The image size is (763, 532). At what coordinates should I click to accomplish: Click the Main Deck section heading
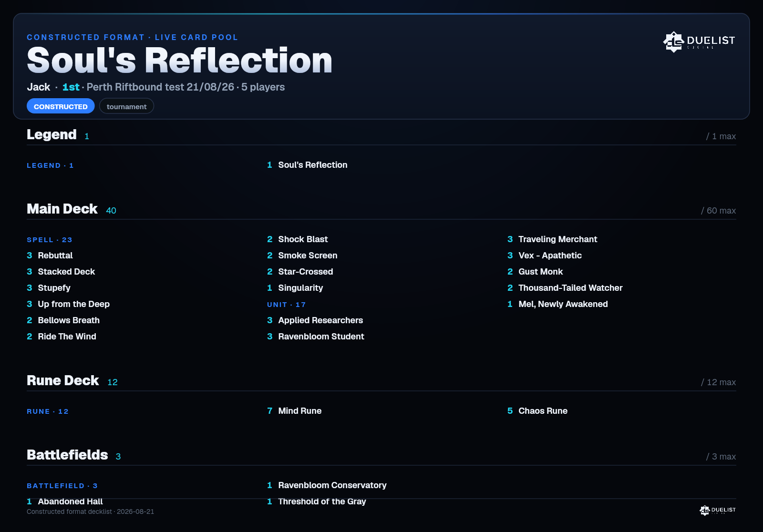tap(62, 209)
